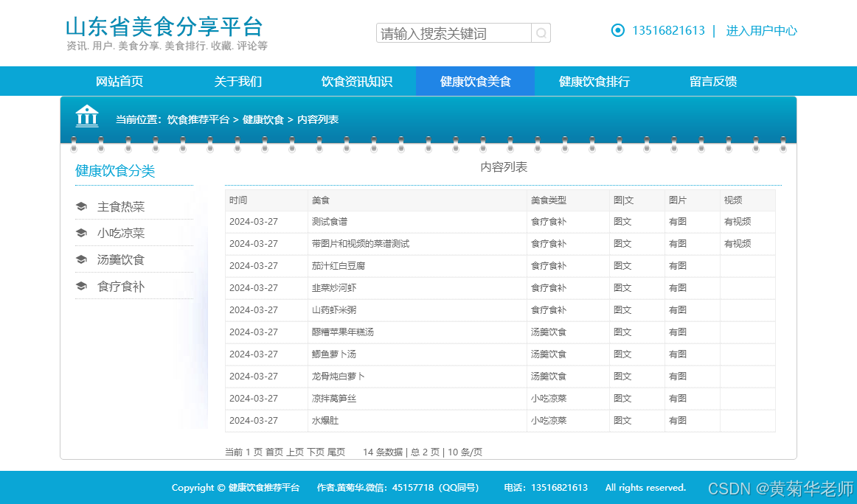The image size is (857, 504).
Task: Open the 网站首页 nav tab
Action: [x=119, y=81]
